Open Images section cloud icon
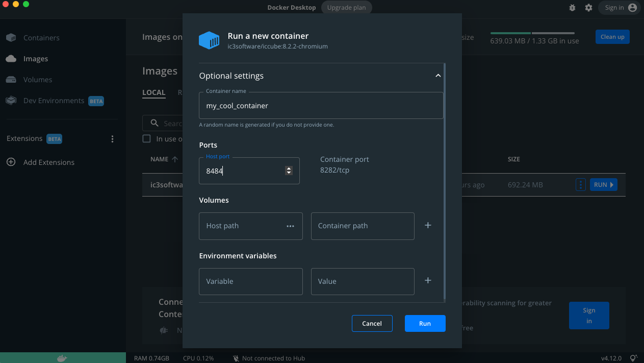Image resolution: width=644 pixels, height=363 pixels. (x=11, y=59)
